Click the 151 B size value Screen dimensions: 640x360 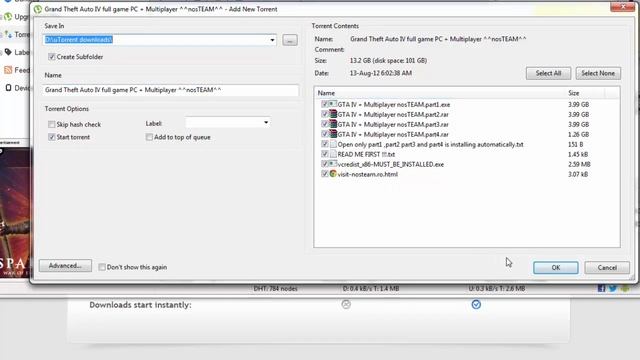click(x=576, y=144)
